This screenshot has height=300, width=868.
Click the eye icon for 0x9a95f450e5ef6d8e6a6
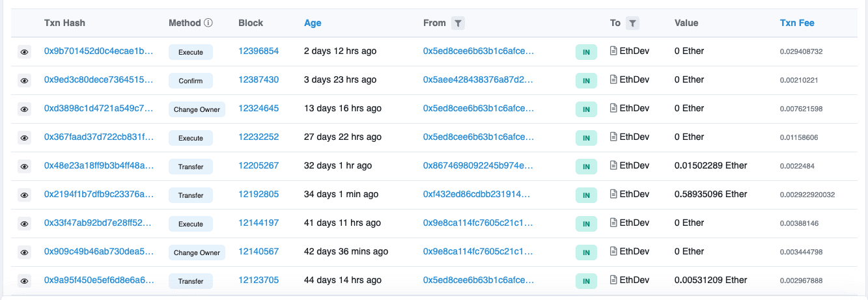[24, 281]
